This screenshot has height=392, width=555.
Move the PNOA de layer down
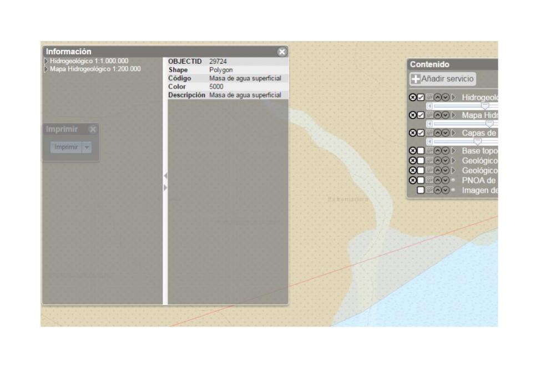click(445, 180)
